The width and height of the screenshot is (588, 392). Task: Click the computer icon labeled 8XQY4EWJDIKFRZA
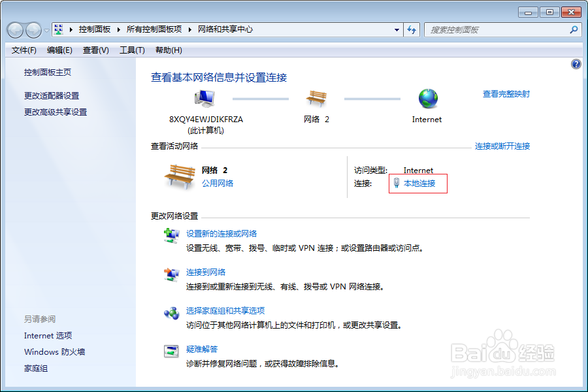click(204, 97)
